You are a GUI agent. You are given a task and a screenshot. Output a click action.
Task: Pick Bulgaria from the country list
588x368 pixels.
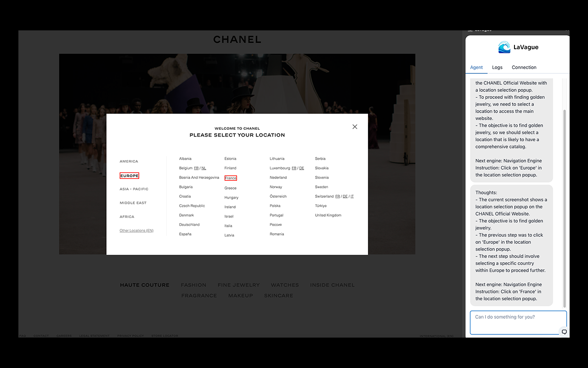(x=186, y=187)
